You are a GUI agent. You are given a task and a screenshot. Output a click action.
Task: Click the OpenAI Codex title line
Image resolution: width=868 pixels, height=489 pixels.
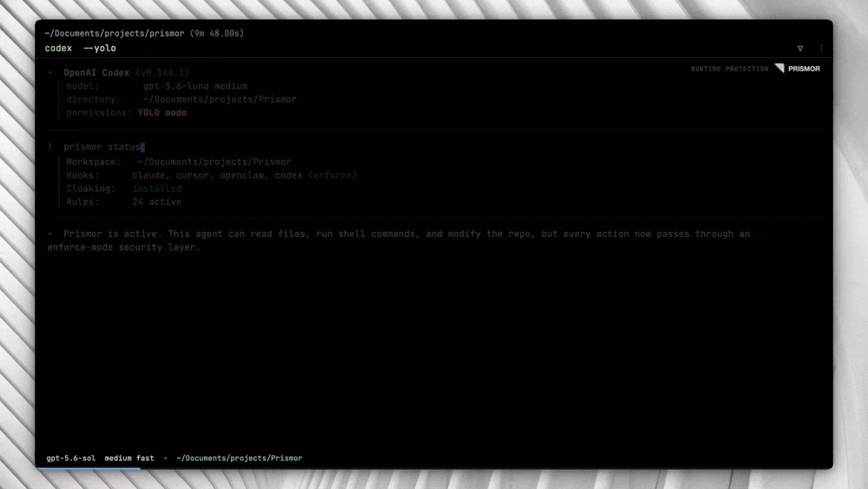126,73
